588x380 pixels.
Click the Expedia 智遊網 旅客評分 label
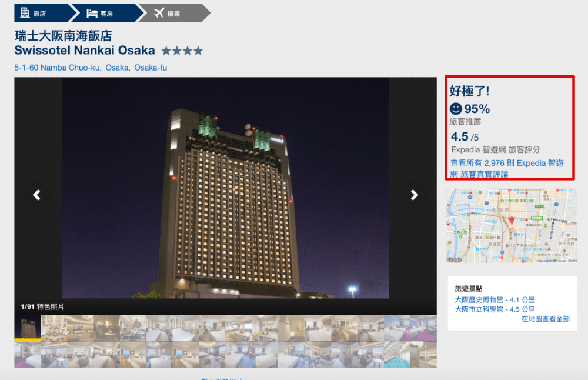(x=495, y=149)
